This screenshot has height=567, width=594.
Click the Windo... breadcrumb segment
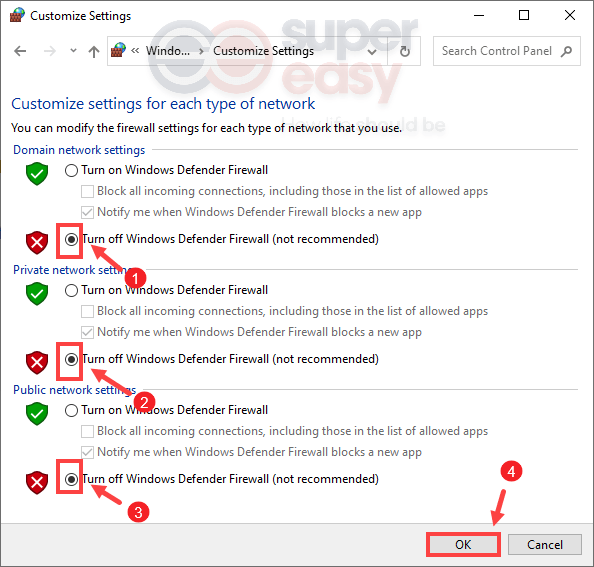(168, 51)
